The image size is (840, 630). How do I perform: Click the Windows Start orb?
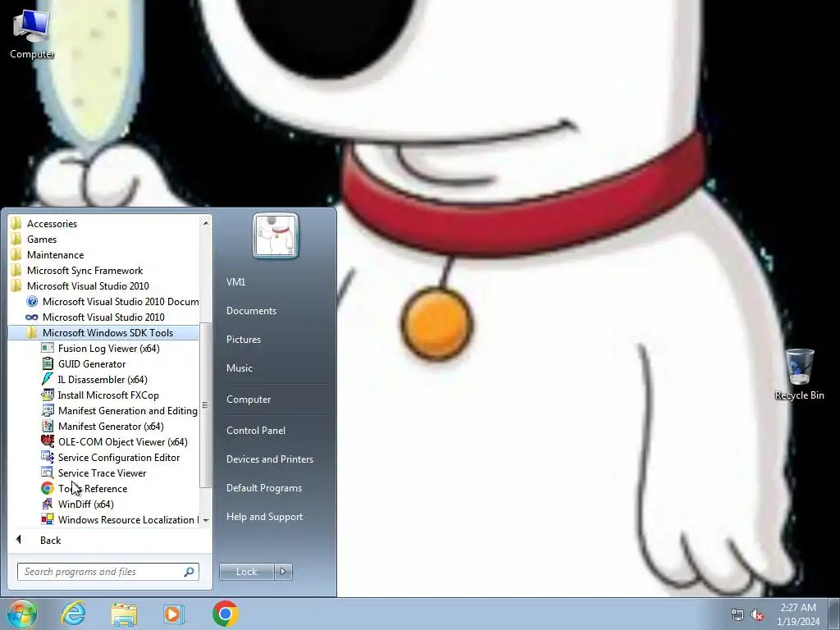point(22,614)
